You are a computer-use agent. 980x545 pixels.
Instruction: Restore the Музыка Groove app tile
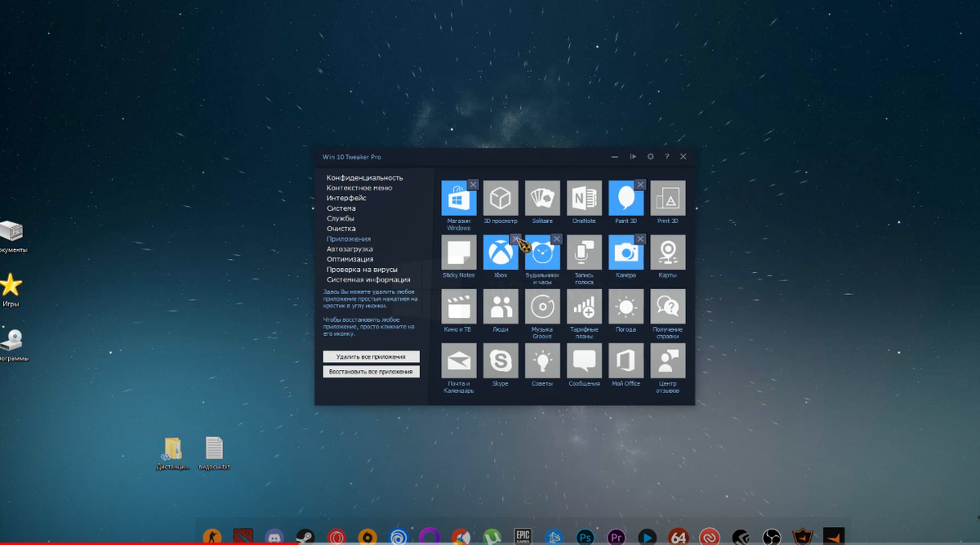[x=542, y=306]
